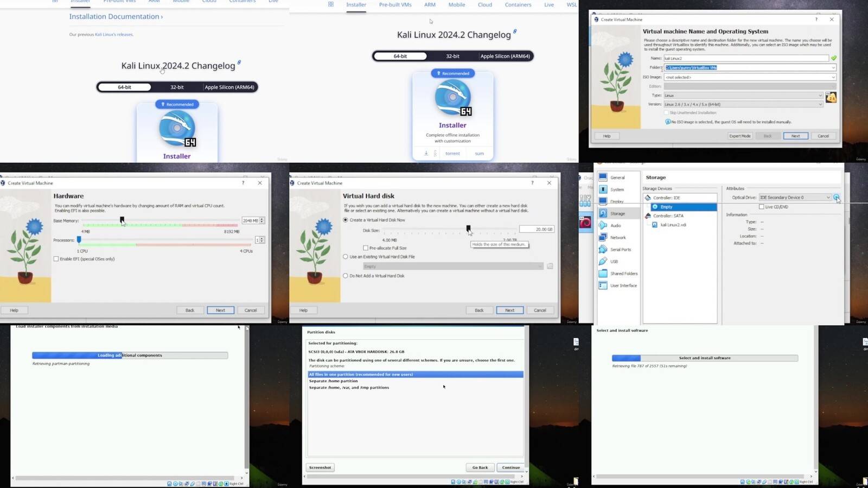Select Use an Existing Virtual Hard Disk File

[x=346, y=257]
